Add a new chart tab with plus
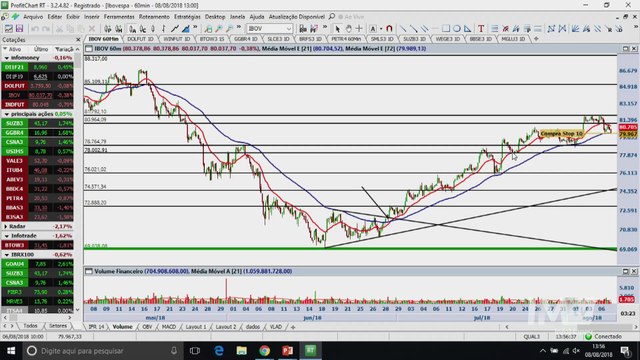640x360 pixels. (x=536, y=39)
